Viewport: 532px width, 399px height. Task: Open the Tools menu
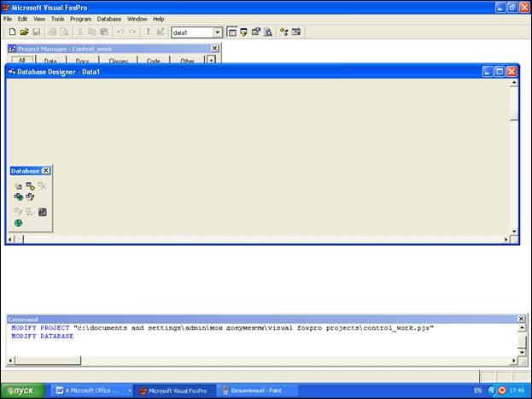coord(58,19)
